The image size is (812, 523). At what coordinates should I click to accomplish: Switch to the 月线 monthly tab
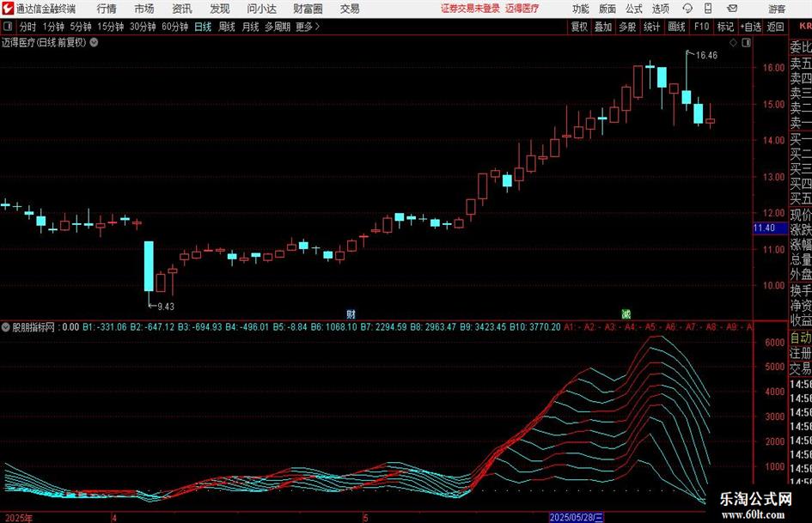click(x=250, y=27)
